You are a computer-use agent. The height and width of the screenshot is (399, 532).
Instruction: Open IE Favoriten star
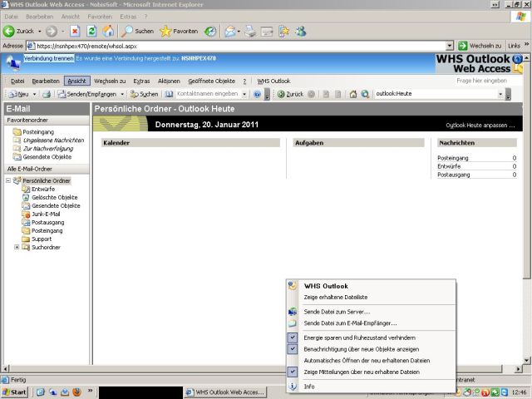[x=179, y=32]
